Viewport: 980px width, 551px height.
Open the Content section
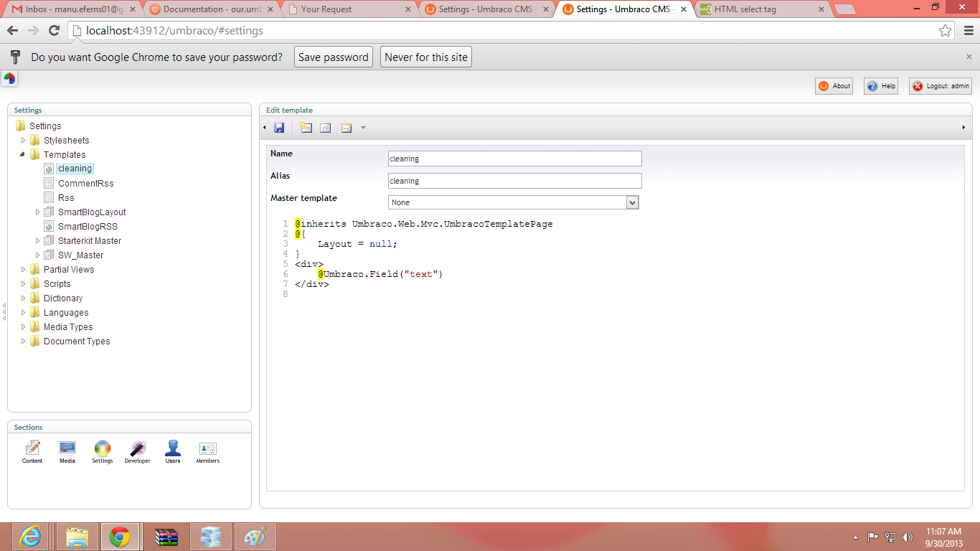32,453
